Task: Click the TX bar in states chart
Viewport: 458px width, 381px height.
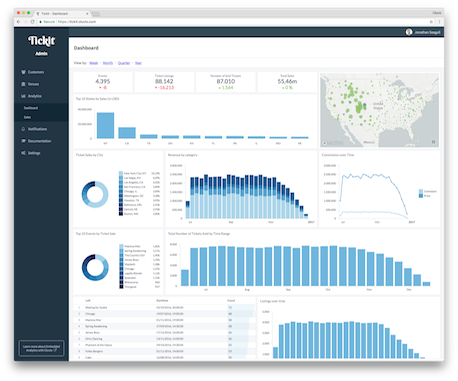Action: (x=149, y=136)
